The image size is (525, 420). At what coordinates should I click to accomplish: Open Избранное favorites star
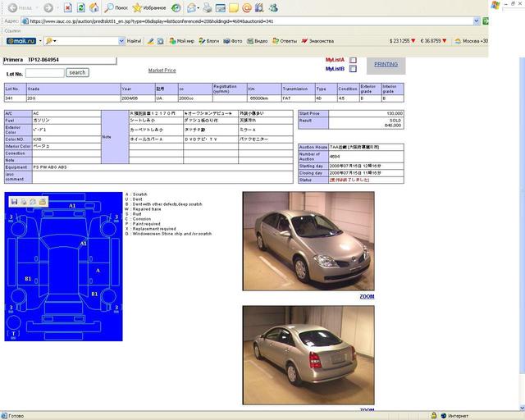click(x=149, y=7)
